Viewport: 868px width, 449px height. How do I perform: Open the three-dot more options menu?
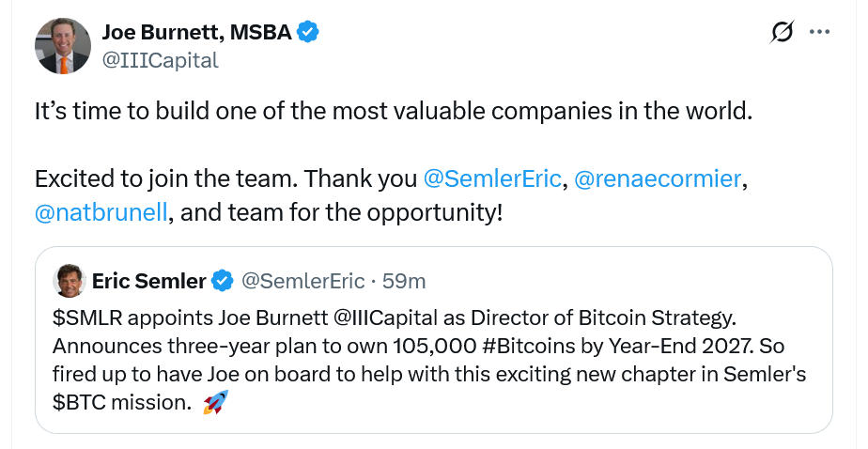[x=819, y=33]
